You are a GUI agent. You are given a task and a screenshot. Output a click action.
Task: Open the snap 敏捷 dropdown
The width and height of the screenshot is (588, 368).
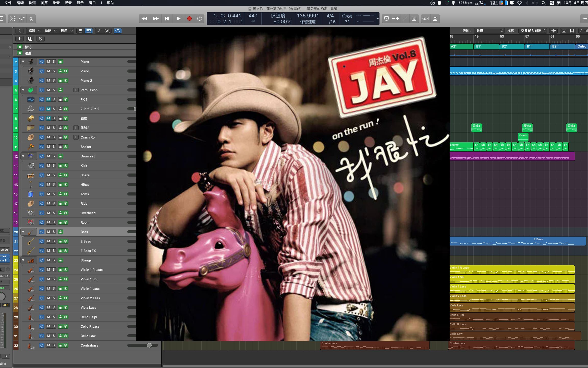[489, 31]
